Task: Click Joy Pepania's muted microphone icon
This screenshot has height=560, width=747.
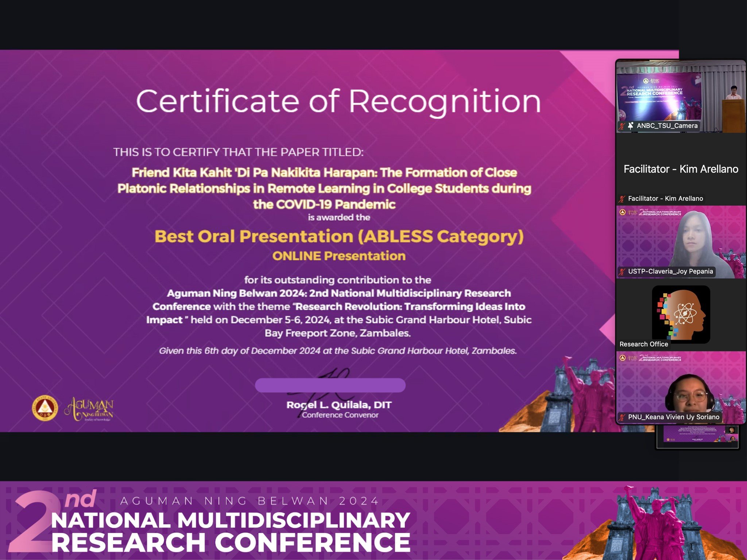Action: [x=622, y=272]
